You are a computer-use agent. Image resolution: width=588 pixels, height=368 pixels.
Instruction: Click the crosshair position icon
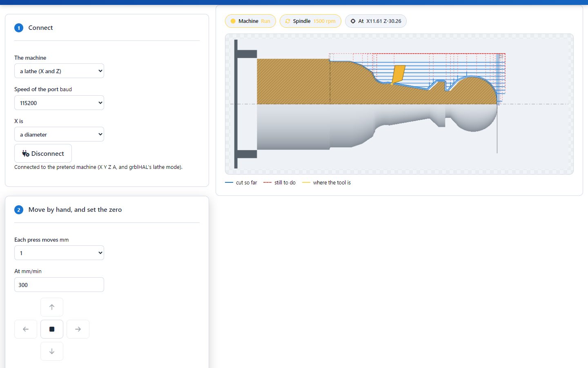click(x=353, y=21)
